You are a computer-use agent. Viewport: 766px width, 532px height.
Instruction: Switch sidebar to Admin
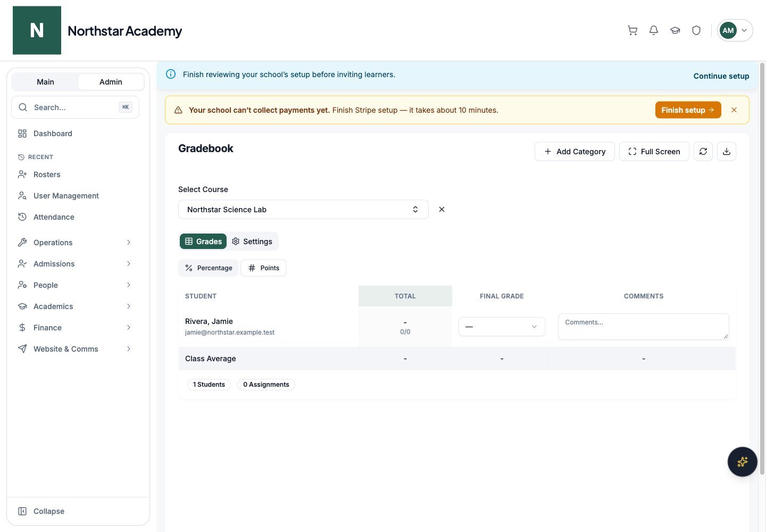111,82
